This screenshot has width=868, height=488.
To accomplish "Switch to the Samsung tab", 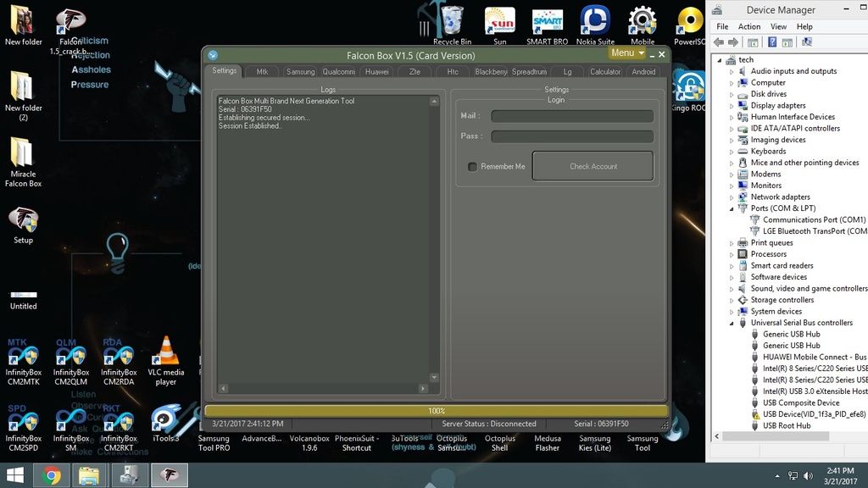I will 300,72.
